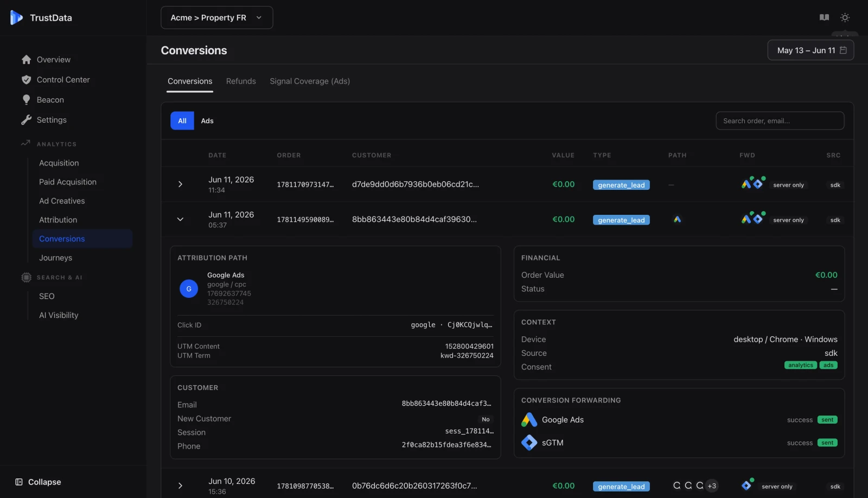The width and height of the screenshot is (868, 498).
Task: Click the Search & AI chip icon
Action: (x=26, y=277)
